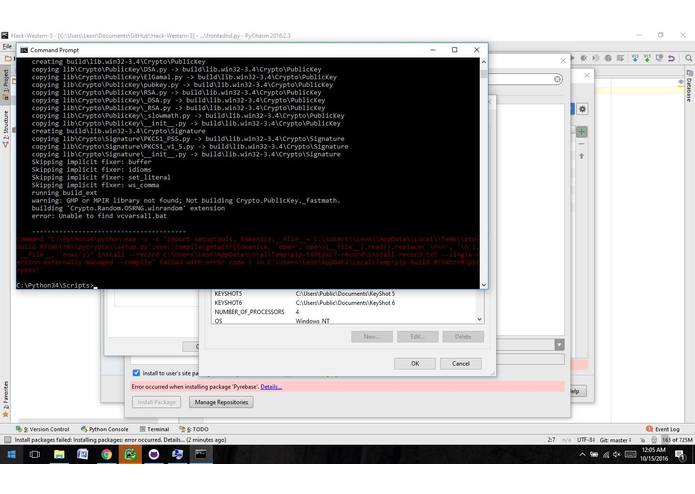695x494 pixels.
Task: Click the Manage Repositories button
Action: (x=221, y=402)
